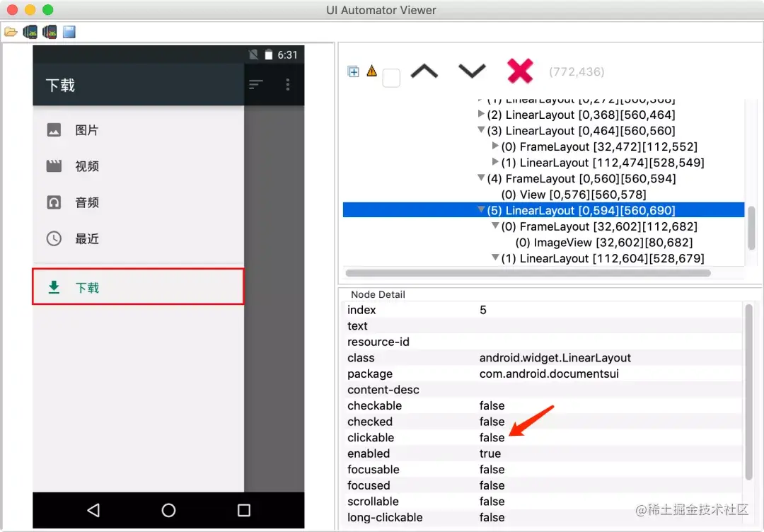Tap the green 下载 entry in the drawer
The width and height of the screenshot is (764, 532).
[x=139, y=287]
